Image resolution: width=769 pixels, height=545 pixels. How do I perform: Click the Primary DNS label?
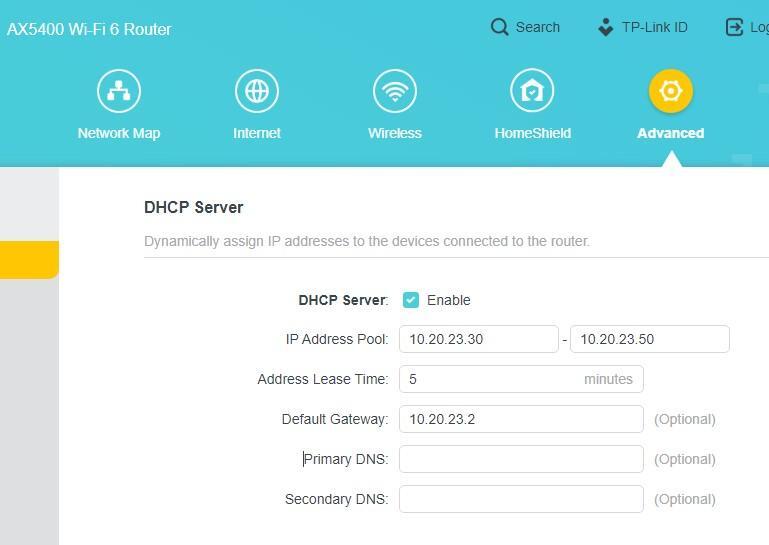coord(346,459)
